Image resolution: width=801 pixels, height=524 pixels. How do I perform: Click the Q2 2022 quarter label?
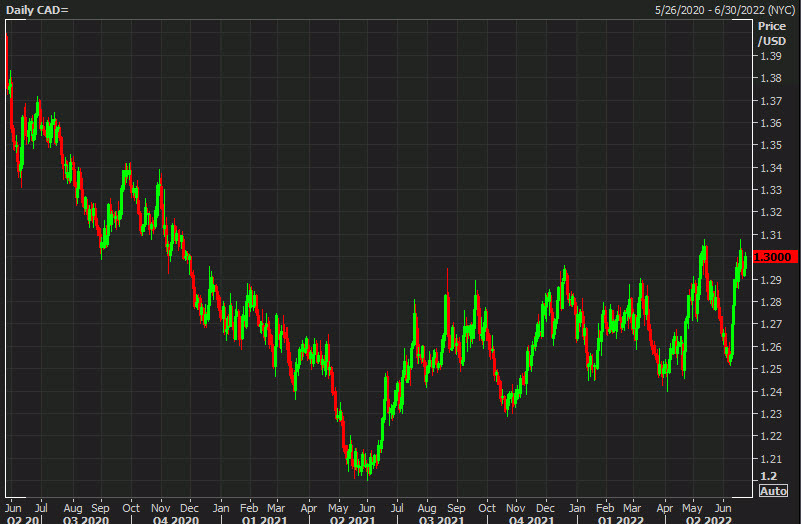(709, 520)
